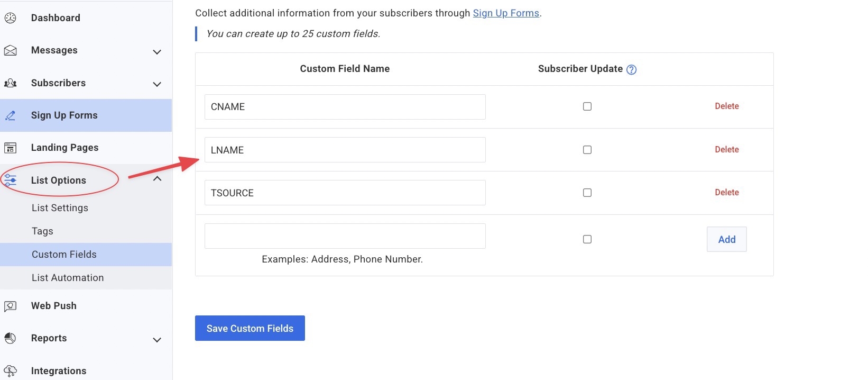Click the '25 custom fields' notice text
Image resolution: width=868 pixels, height=380 pixels.
point(293,34)
